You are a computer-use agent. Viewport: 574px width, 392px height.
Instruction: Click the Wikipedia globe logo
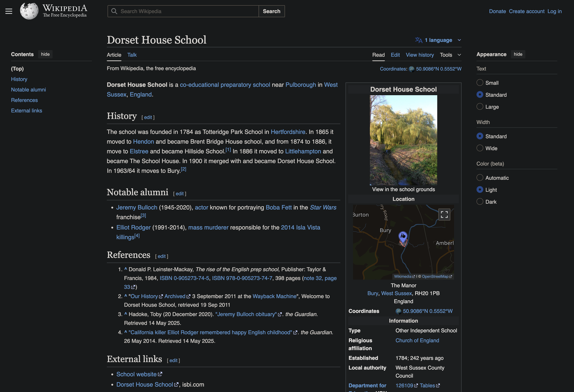[29, 11]
